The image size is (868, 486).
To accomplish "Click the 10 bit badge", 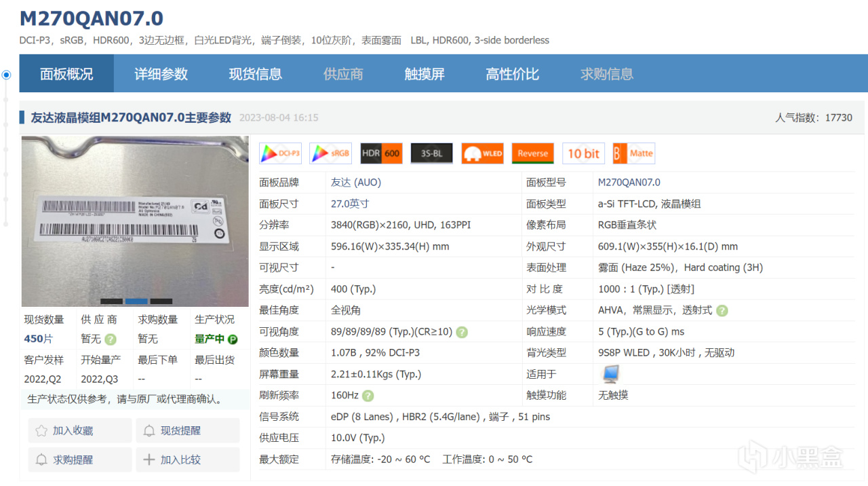I will 583,153.
